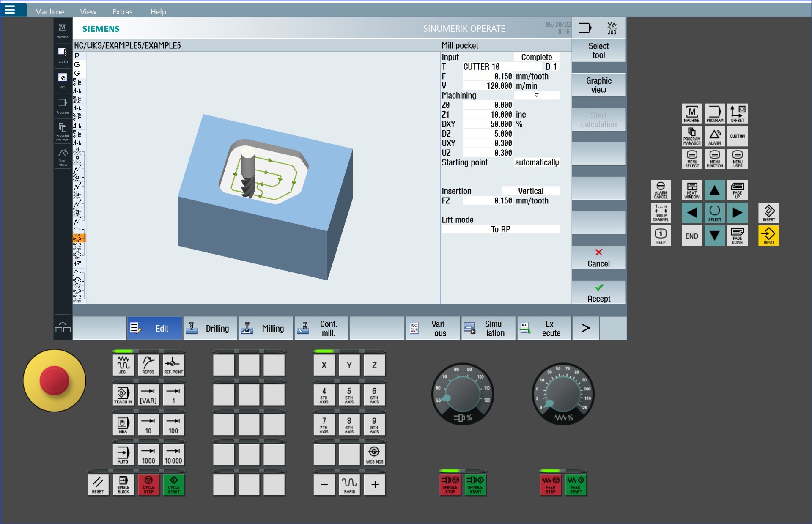Click the FEED START key
This screenshot has width=812, height=524.
pos(576,484)
